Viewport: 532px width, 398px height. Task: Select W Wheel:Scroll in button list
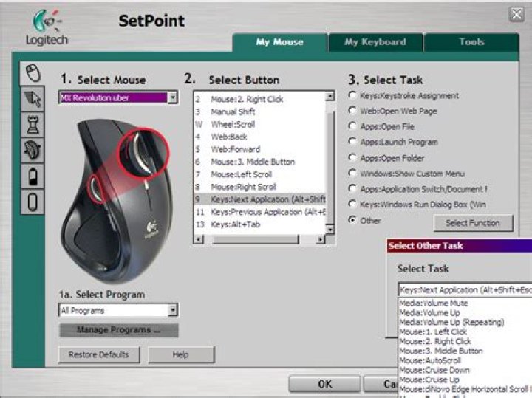260,124
